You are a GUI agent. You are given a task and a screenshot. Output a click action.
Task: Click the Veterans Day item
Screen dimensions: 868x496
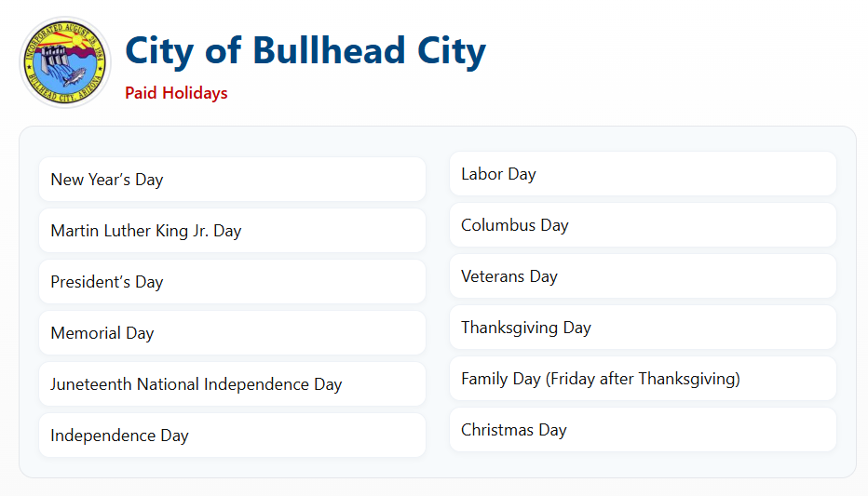[643, 276]
